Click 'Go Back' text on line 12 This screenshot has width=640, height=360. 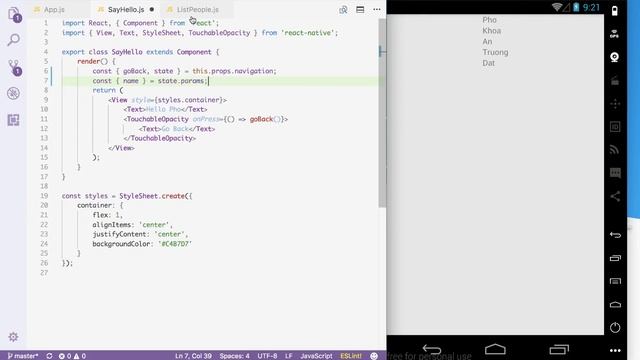tap(175, 129)
